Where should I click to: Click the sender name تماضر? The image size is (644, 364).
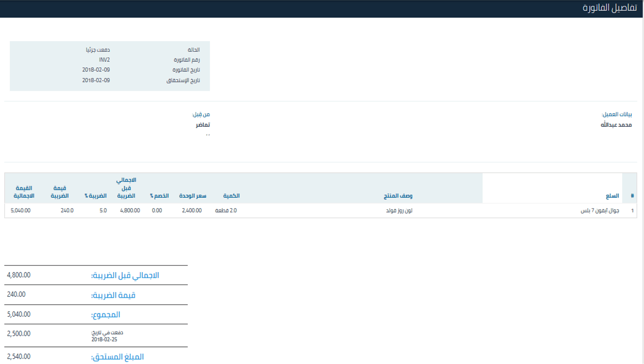[x=203, y=125]
